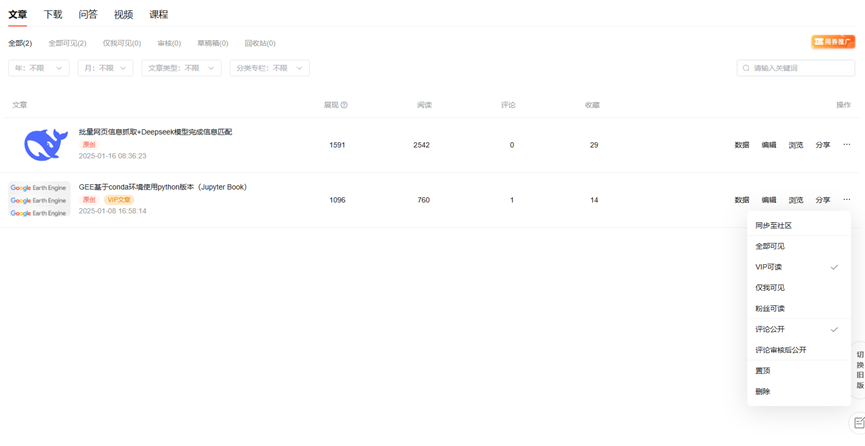Open the 文章 tab
This screenshot has width=865, height=446.
click(18, 14)
